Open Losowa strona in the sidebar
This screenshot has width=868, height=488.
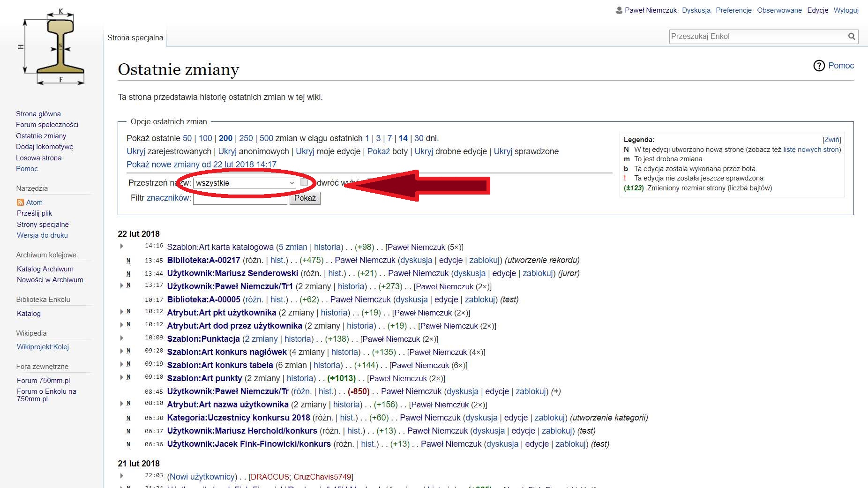pos(39,158)
